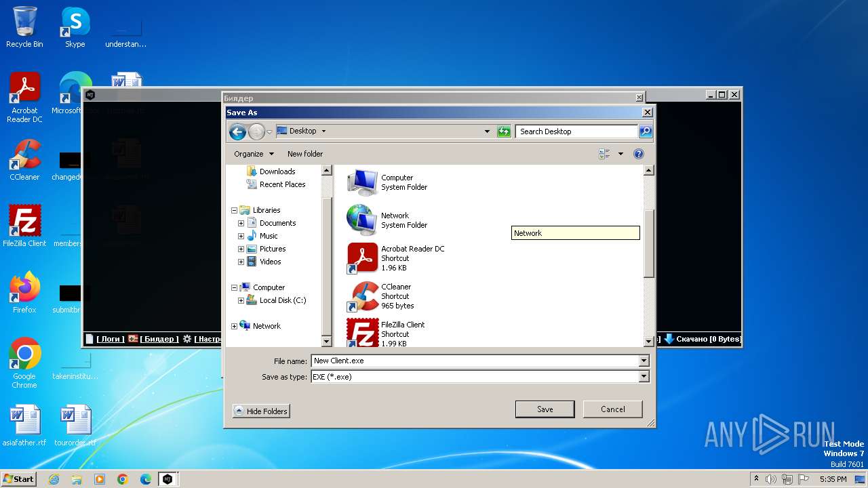Open the CCleaner desktop shortcut
Screen dimensions: 868x488
tap(24, 160)
